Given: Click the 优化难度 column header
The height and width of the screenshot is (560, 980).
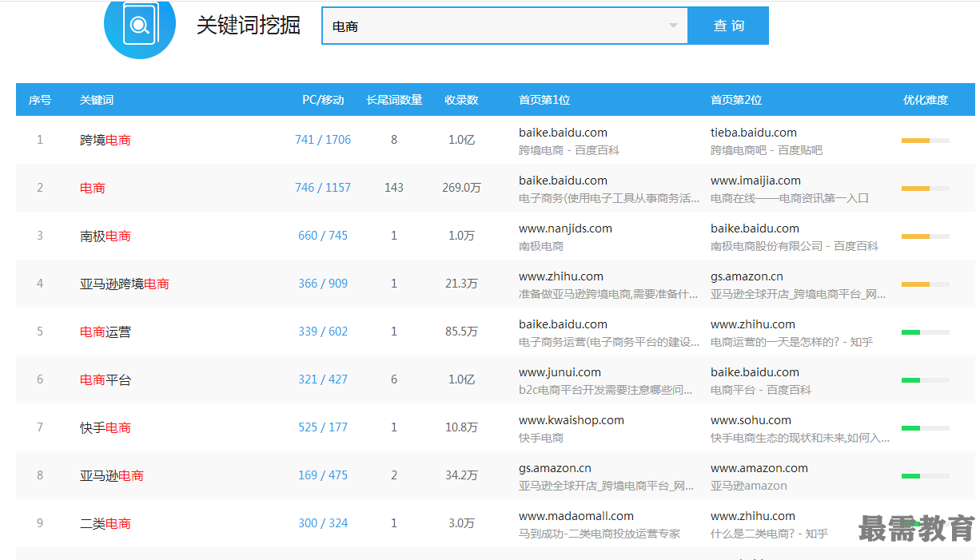Looking at the screenshot, I should (926, 100).
